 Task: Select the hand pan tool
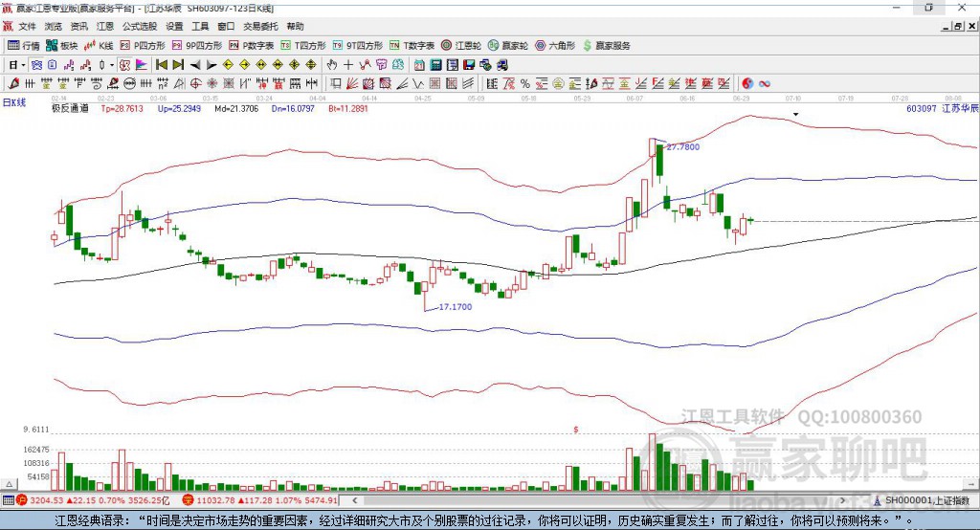point(332,65)
